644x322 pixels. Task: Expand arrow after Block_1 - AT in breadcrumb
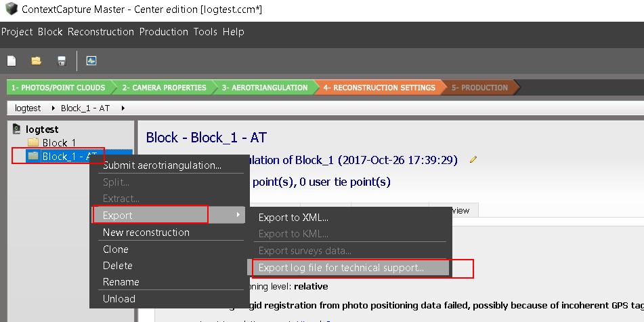[123, 108]
